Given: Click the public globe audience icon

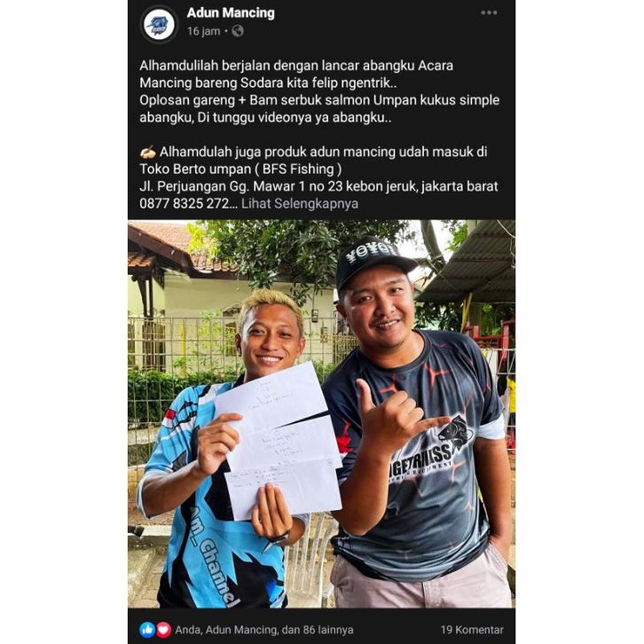Looking at the screenshot, I should (238, 31).
